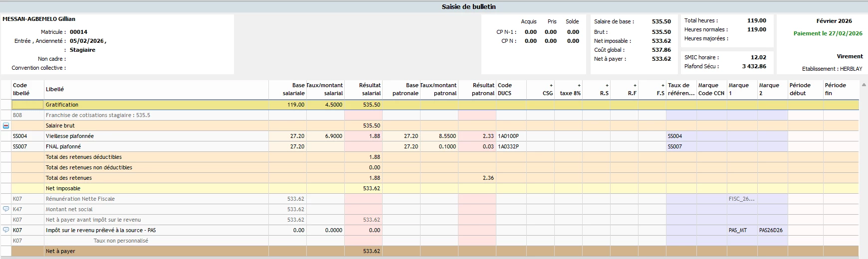Image resolution: width=868 pixels, height=259 pixels.
Task: Click the PAS26D26 marque cell
Action: [x=773, y=230]
